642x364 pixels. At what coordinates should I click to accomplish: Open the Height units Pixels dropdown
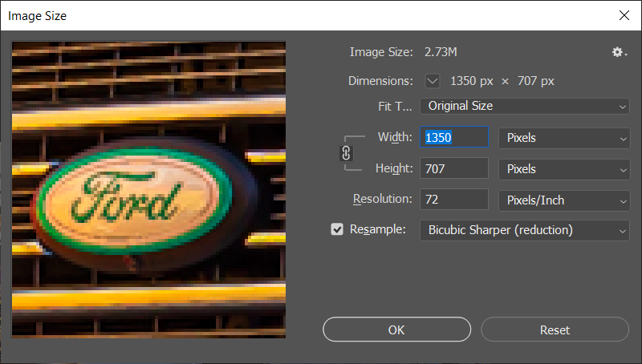(564, 169)
